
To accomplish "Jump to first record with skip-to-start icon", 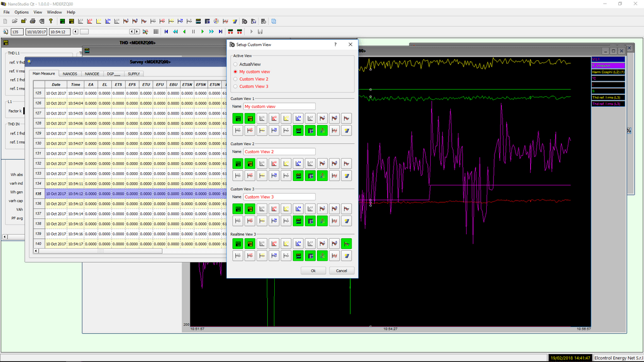I will [x=166, y=31].
